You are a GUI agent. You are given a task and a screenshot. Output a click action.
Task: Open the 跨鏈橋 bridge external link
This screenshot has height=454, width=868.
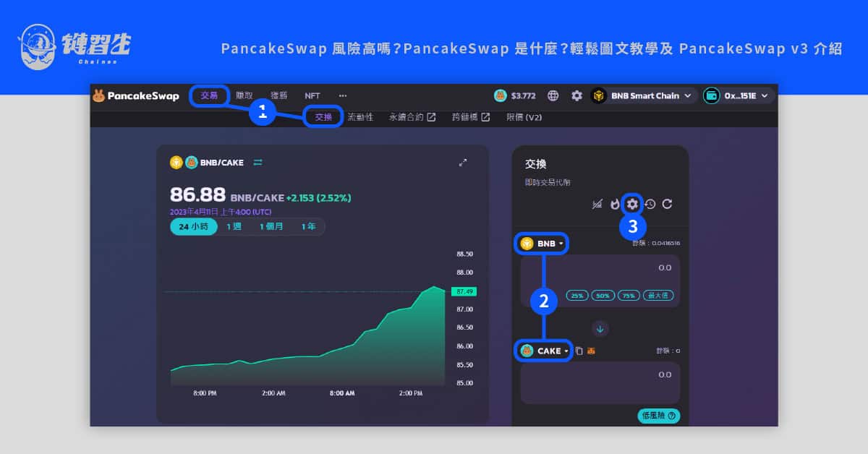pos(471,117)
